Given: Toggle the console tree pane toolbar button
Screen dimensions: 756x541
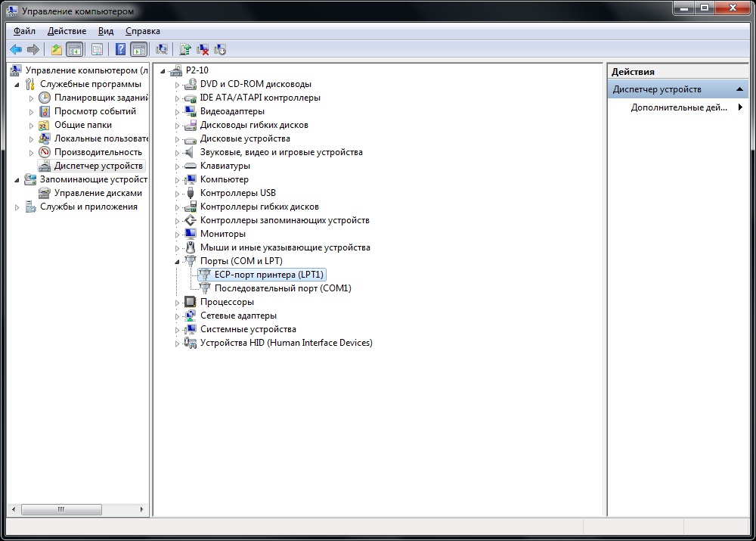Looking at the screenshot, I should [x=75, y=49].
